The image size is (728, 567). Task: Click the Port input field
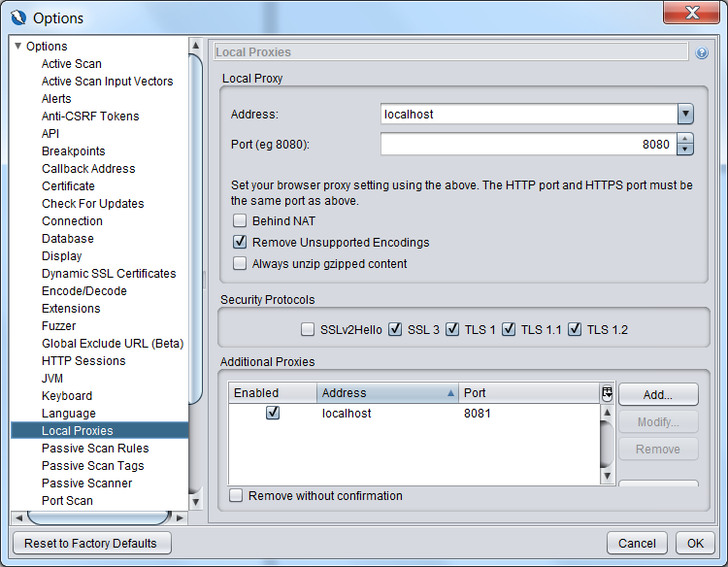(529, 144)
